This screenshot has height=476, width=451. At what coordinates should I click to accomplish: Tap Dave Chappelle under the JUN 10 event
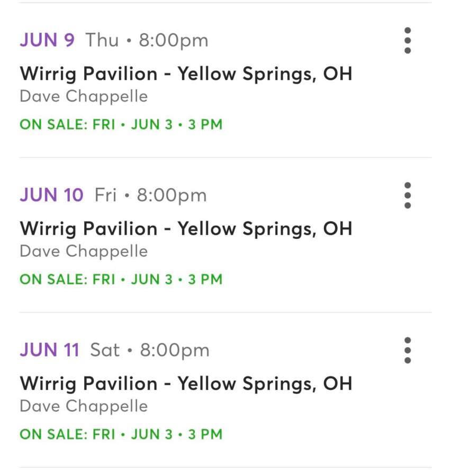click(x=84, y=251)
